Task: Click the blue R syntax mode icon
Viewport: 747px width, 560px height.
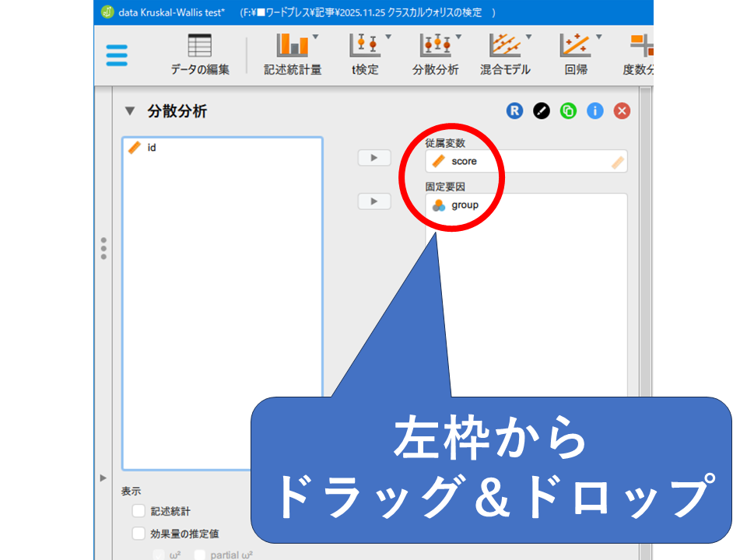Action: (514, 111)
